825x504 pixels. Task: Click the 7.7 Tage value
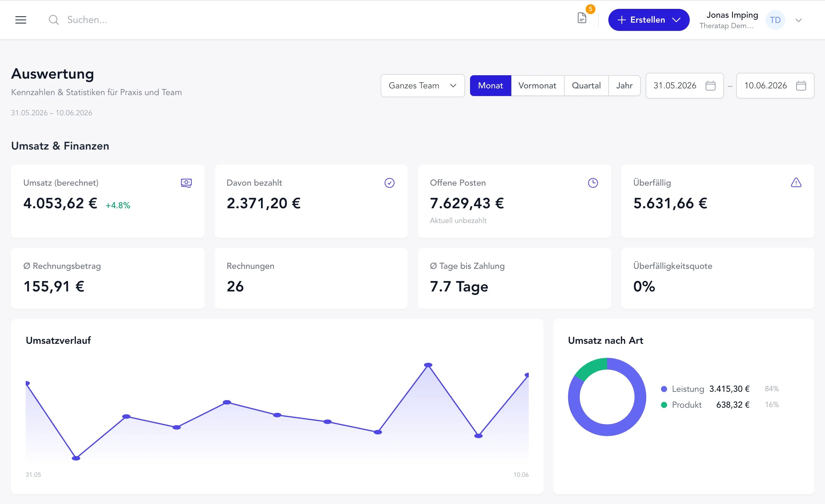coord(459,287)
